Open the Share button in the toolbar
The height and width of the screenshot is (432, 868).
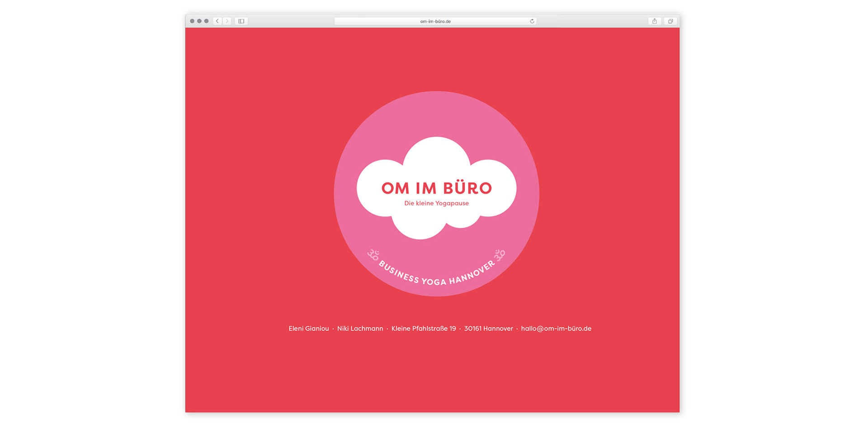tap(654, 21)
